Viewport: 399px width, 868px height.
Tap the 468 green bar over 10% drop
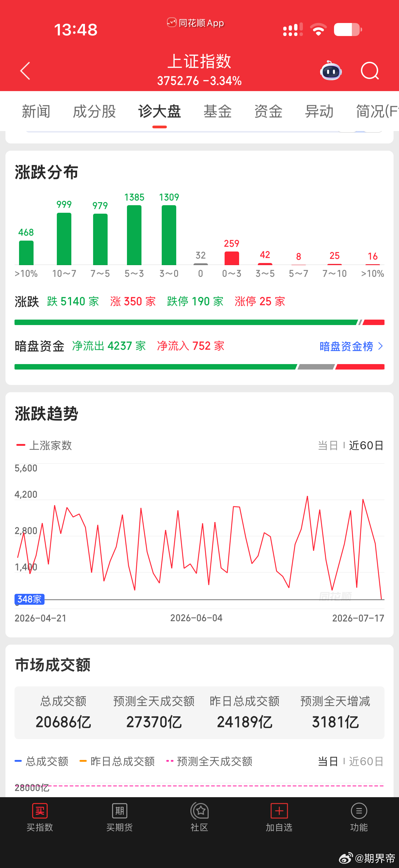click(x=26, y=253)
